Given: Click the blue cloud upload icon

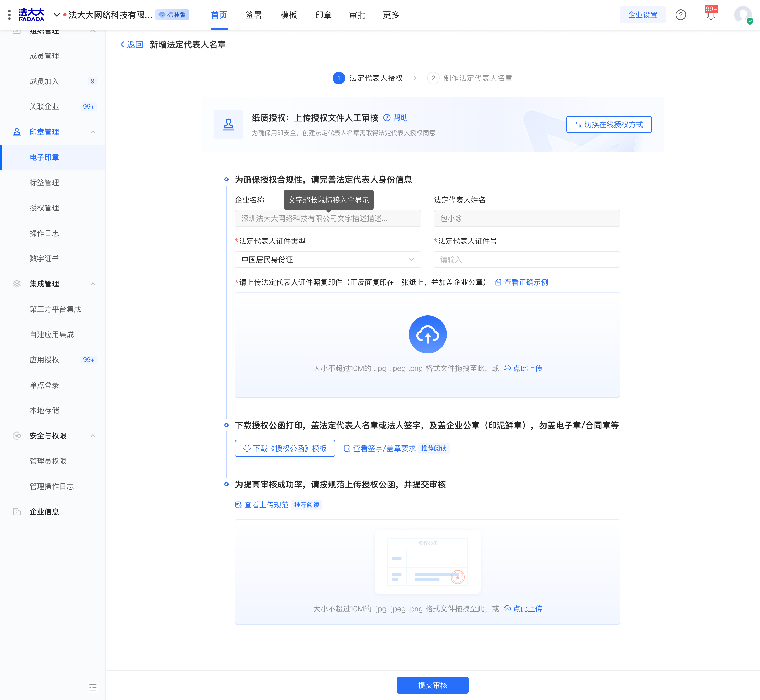Looking at the screenshot, I should tap(427, 334).
